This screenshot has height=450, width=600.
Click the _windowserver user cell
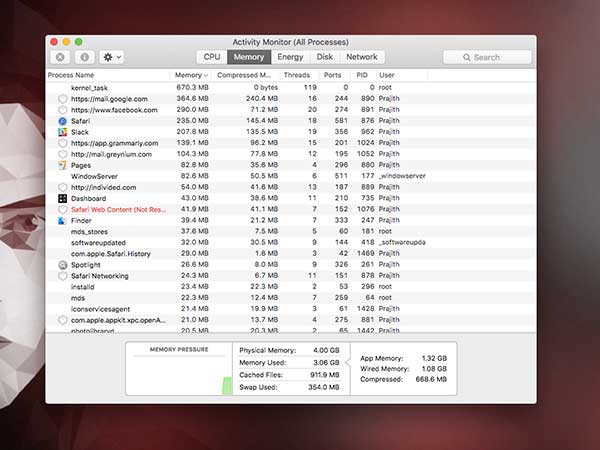pos(402,176)
